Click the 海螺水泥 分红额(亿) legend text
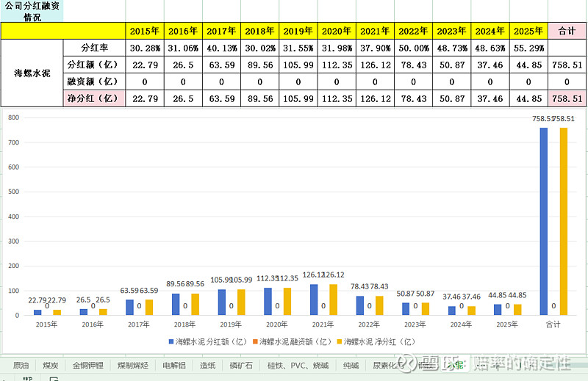Screen dimensions: 588x381 211,341
